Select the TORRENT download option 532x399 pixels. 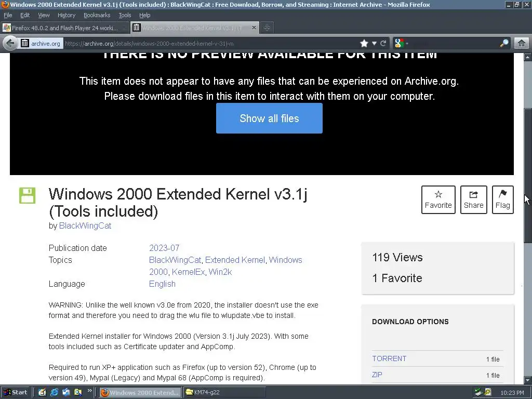(389, 358)
